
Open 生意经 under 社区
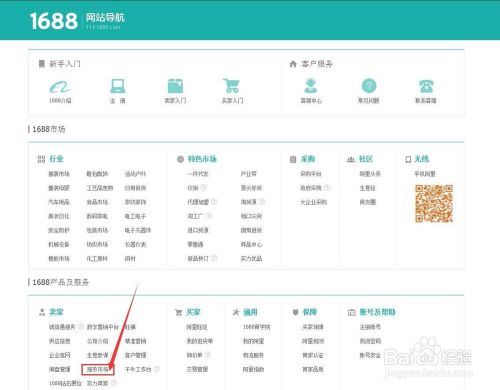pos(368,188)
